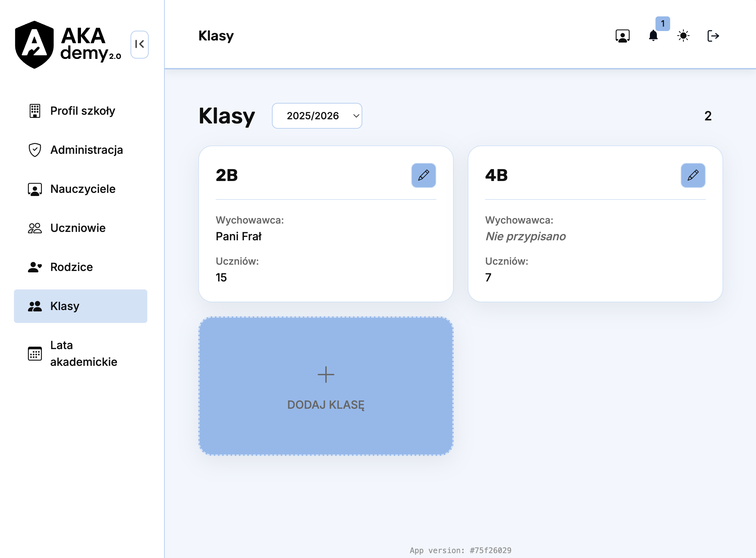Navigate to Nauczyciele page
This screenshot has height=558, width=756.
[x=83, y=189]
